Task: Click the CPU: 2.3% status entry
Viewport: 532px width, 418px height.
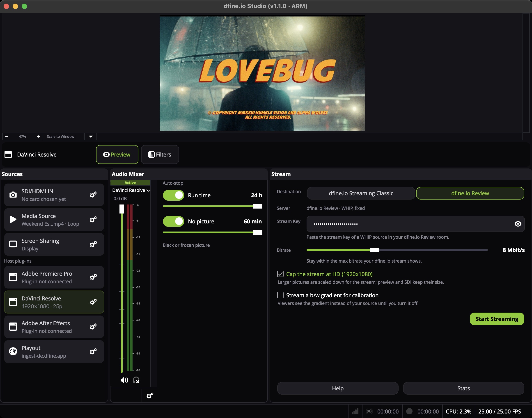Action: (x=459, y=411)
